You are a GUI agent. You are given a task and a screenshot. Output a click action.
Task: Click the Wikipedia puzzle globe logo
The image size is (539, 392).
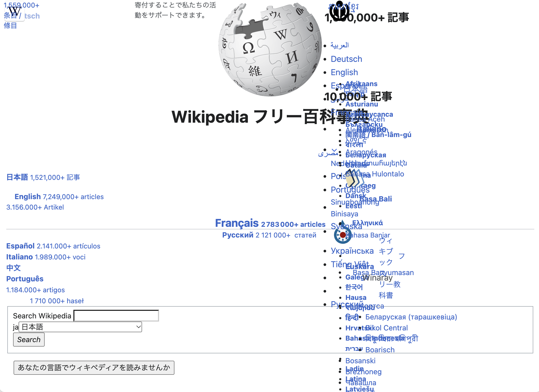pyautogui.click(x=270, y=49)
